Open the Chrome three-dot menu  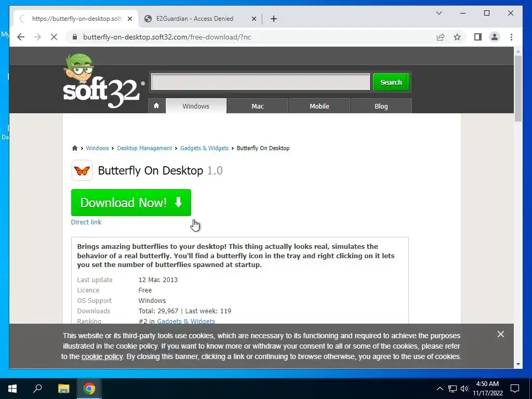pyautogui.click(x=511, y=37)
